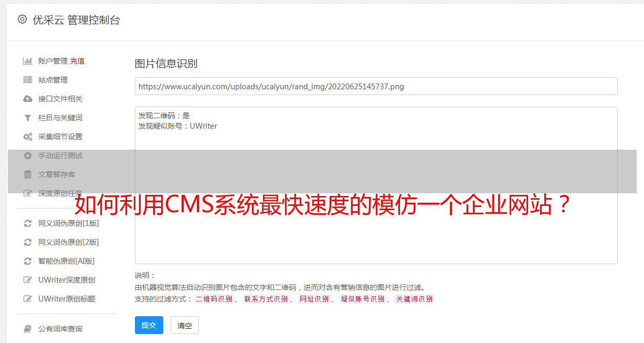Viewport: 644px width, 343px height.
Task: Click the gear icon beside 优采云 管理控制台
Action: 22,19
